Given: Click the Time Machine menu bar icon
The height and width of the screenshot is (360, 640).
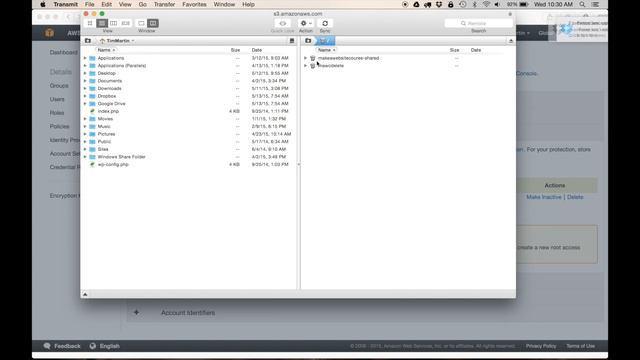Looking at the screenshot, I should 462,4.
